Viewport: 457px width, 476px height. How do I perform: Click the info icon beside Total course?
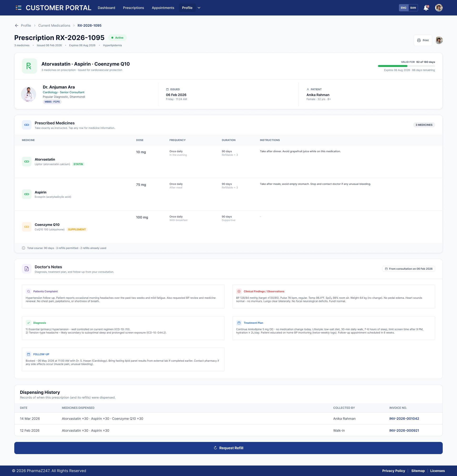click(x=24, y=248)
